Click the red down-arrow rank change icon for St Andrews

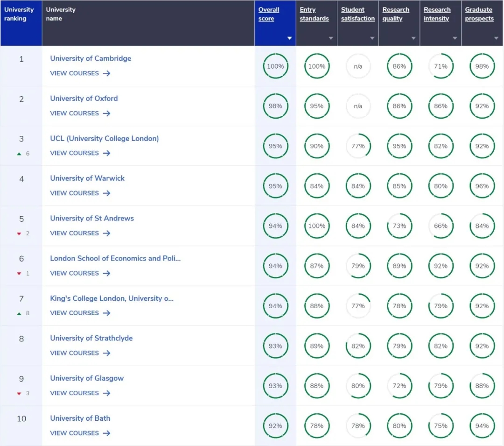[x=19, y=234]
